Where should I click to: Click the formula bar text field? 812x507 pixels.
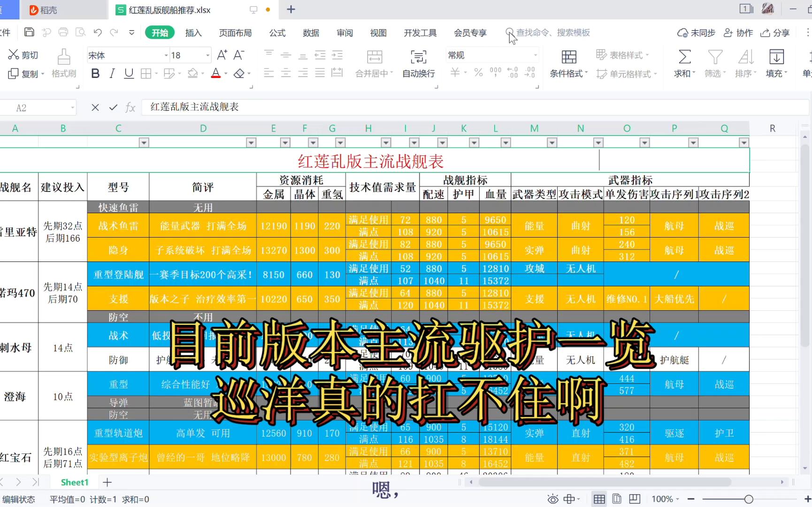click(474, 108)
